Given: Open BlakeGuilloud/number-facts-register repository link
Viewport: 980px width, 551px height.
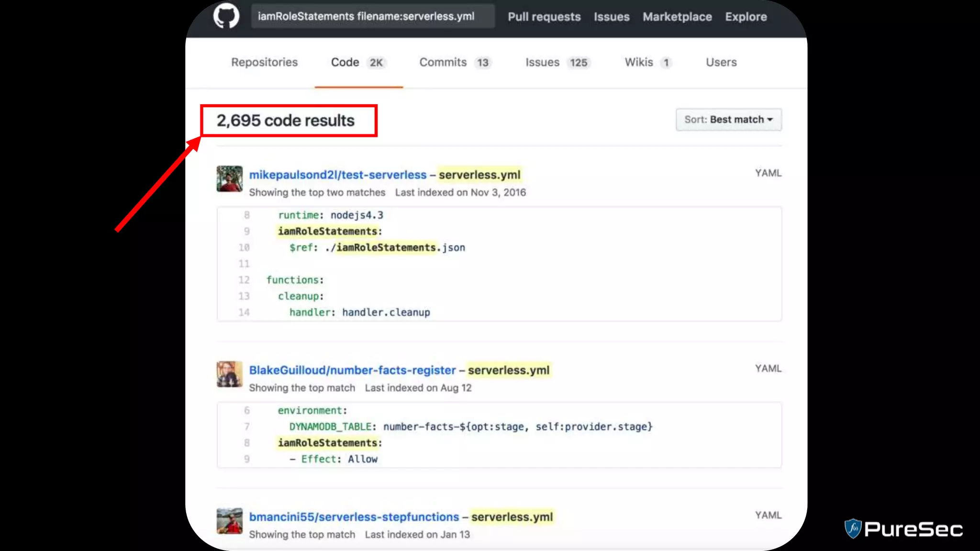Looking at the screenshot, I should [352, 370].
